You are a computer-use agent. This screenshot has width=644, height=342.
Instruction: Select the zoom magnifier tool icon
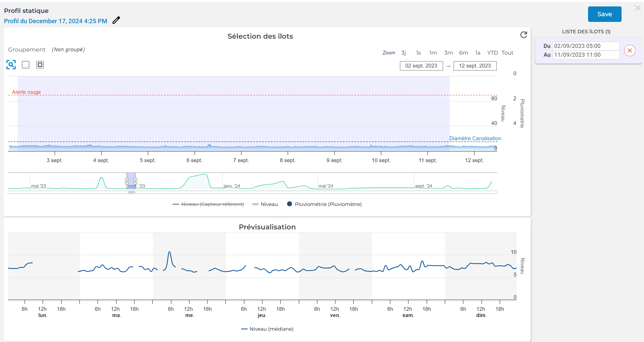coord(11,65)
